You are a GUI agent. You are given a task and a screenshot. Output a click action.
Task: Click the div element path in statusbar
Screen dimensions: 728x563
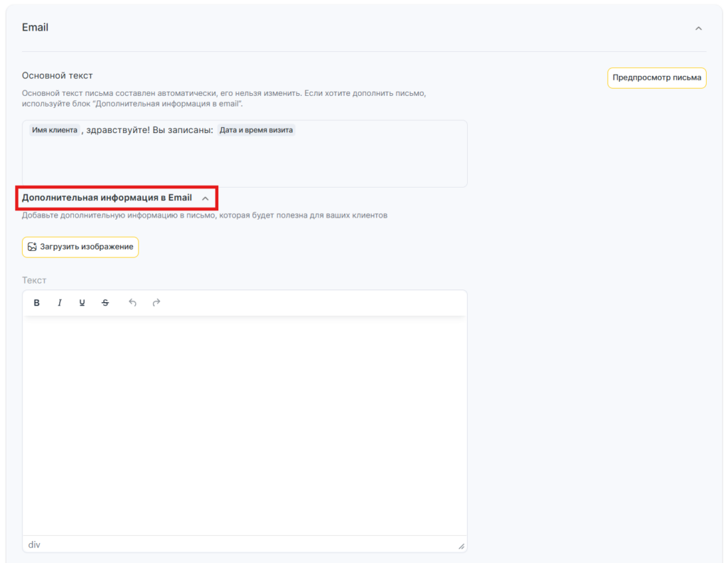tap(34, 545)
